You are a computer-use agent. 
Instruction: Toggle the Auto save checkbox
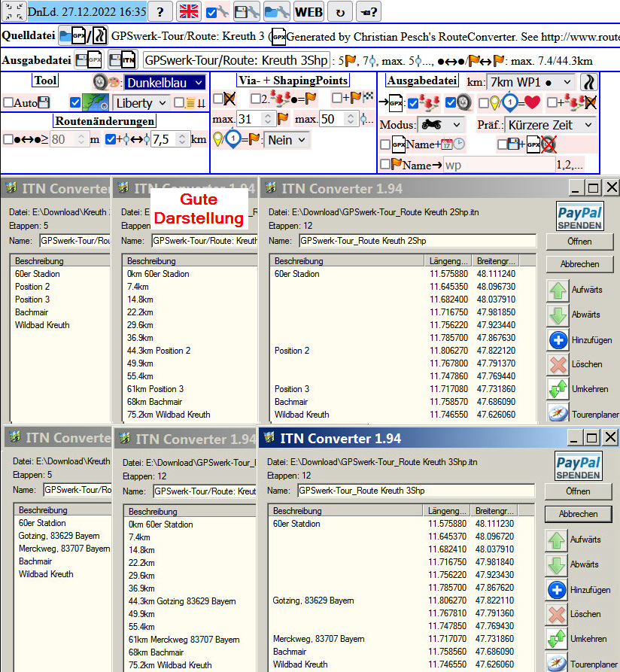8,102
